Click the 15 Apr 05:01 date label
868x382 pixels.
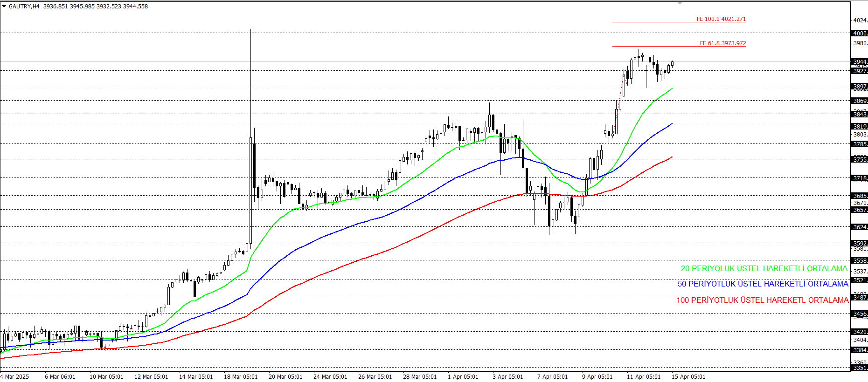coord(688,376)
